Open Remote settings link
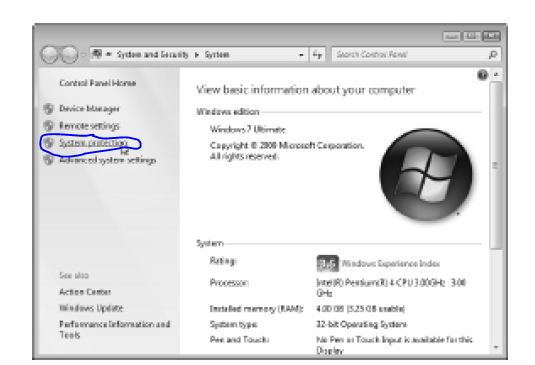 (x=89, y=126)
